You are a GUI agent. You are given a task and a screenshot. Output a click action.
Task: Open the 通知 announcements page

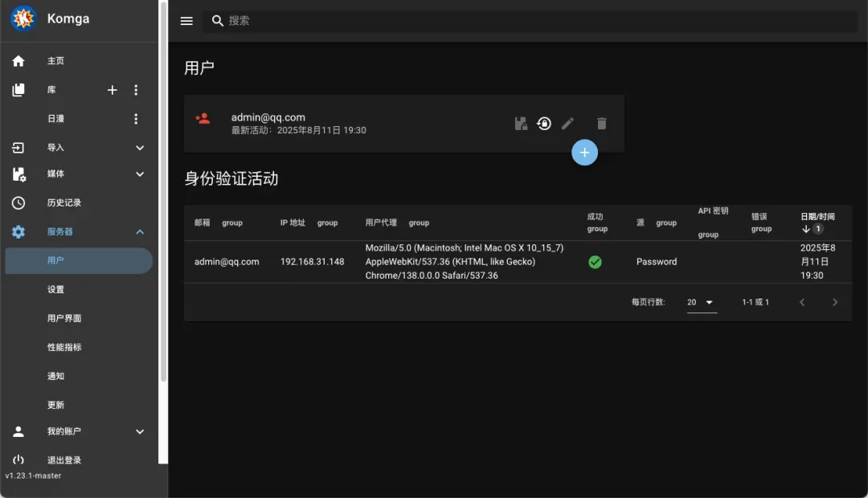(x=56, y=376)
